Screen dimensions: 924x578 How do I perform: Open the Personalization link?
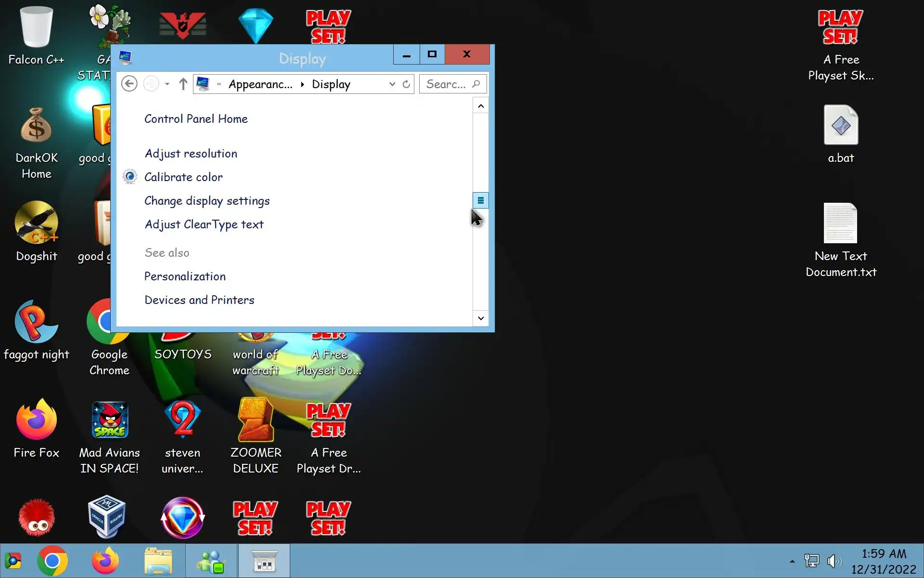point(185,276)
